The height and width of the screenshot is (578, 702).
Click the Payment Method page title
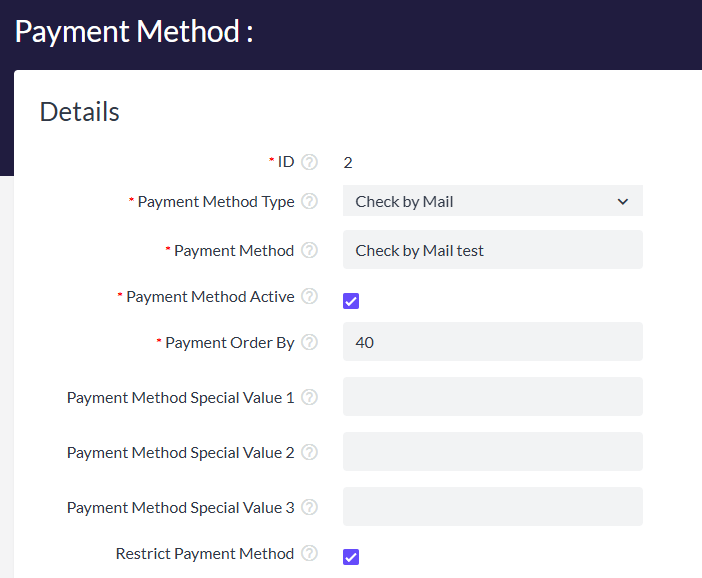point(134,31)
